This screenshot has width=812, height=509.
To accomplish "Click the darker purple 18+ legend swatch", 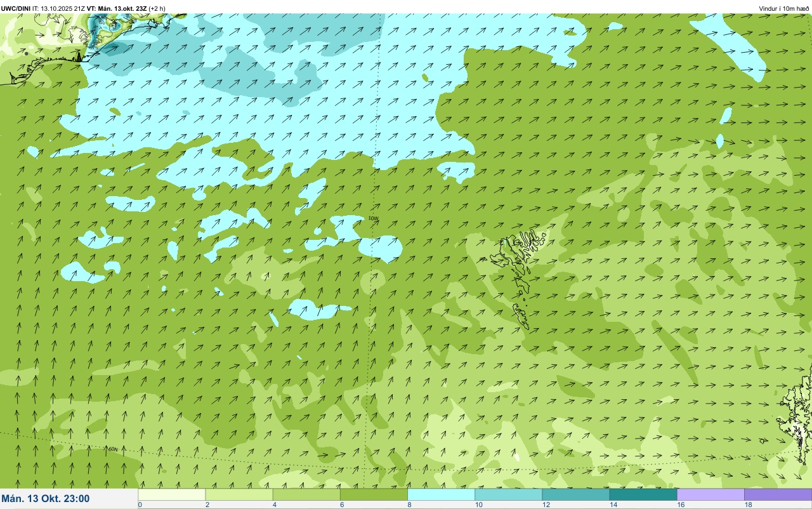I will [x=778, y=494].
